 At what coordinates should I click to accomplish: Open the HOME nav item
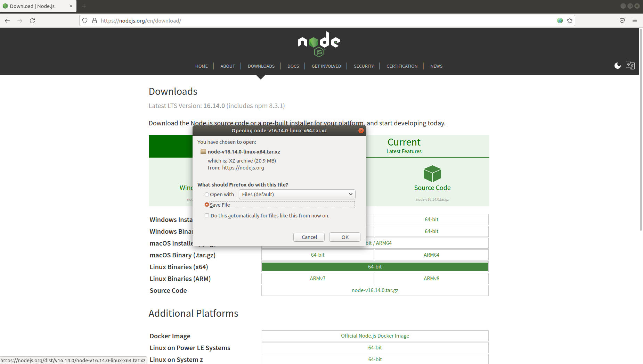click(x=202, y=66)
